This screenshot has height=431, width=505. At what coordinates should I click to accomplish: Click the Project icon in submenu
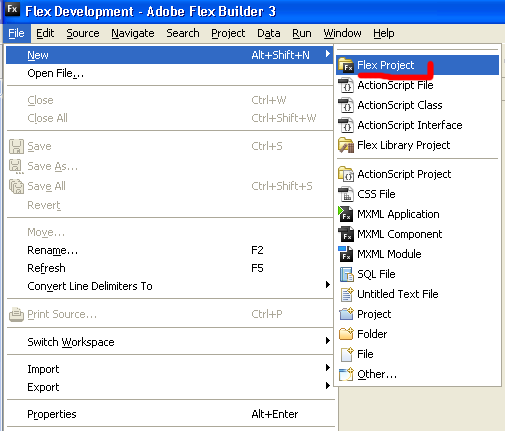click(x=346, y=314)
